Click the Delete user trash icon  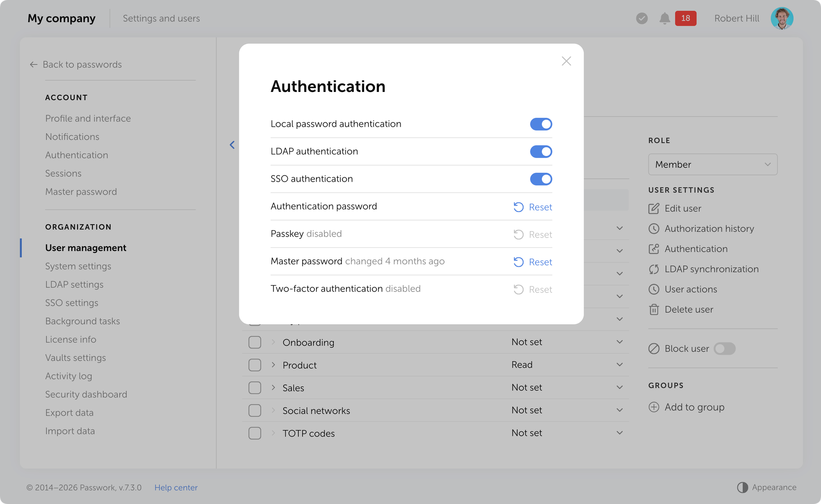[x=654, y=309]
